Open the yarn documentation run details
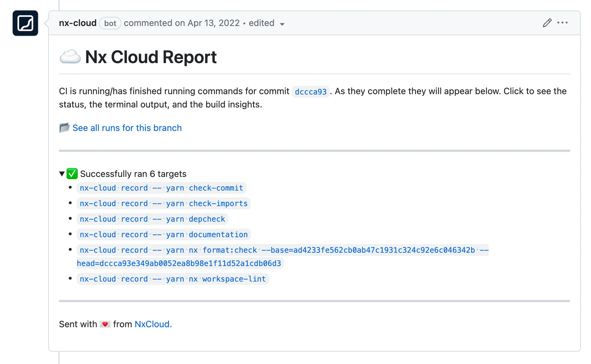Viewport: 591px width, 364px height. coord(163,234)
